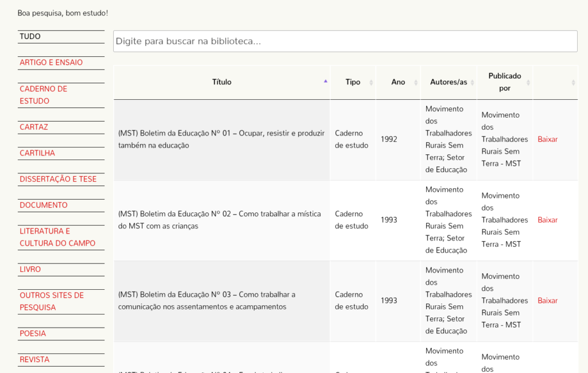This screenshot has width=588, height=373.
Task: Sort the table by Publicado por column
Action: click(505, 82)
